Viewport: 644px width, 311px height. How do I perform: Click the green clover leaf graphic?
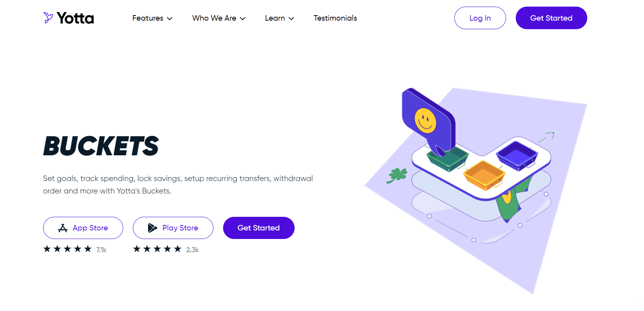pos(397,175)
